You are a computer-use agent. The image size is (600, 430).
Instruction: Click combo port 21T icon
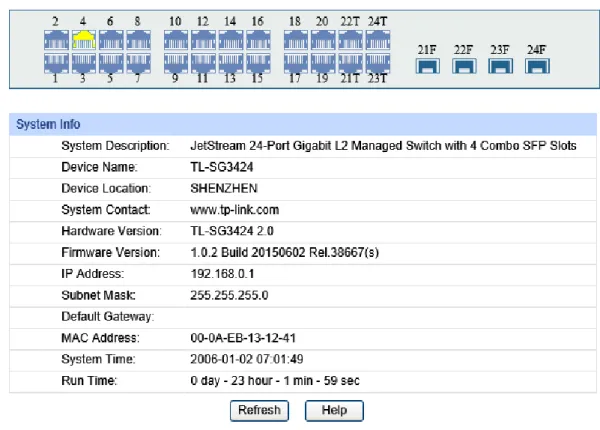click(351, 63)
